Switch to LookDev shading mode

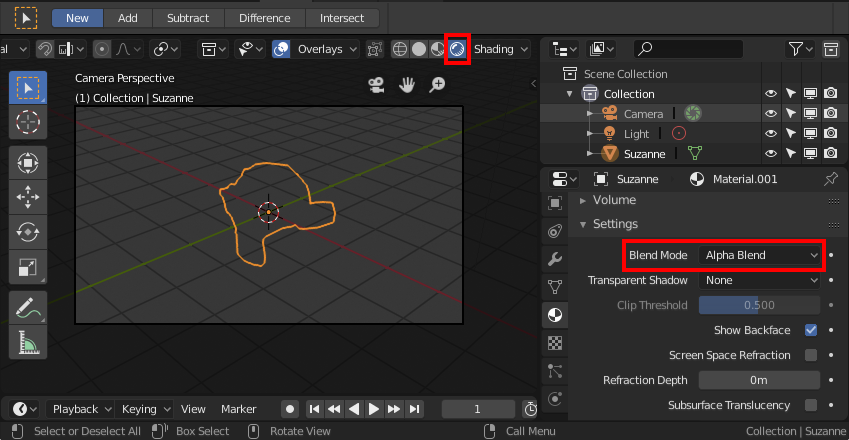(437, 49)
